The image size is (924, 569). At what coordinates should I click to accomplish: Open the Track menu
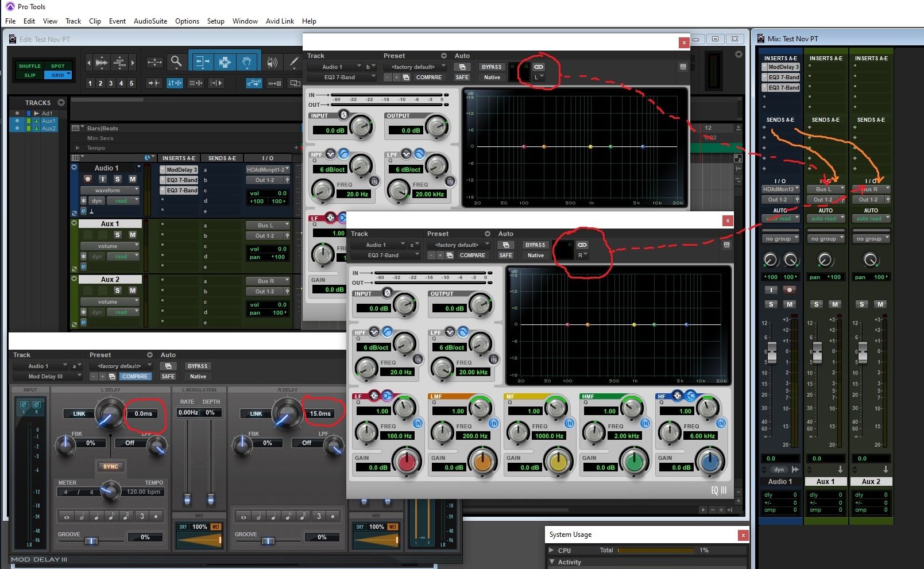[x=73, y=21]
